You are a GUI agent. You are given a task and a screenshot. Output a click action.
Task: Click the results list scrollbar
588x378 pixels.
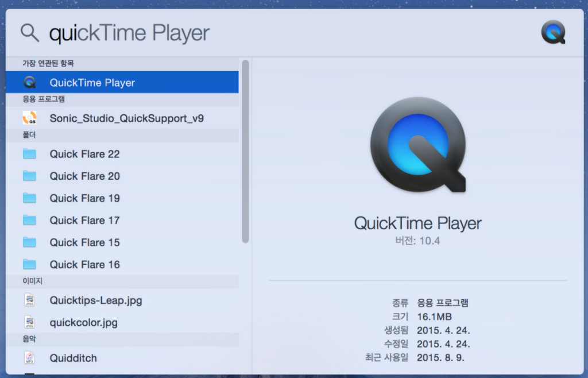tap(246, 152)
